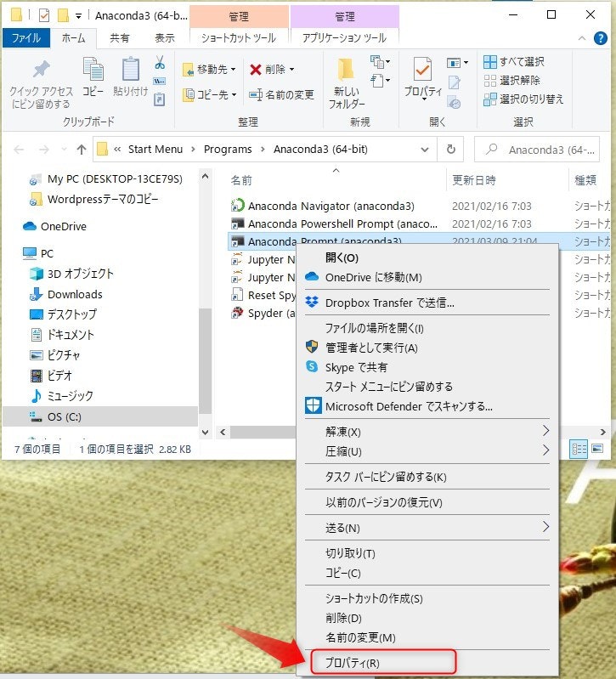The width and height of the screenshot is (616, 679).
Task: Click Properties icon in quick access toolbar
Action: (x=43, y=15)
